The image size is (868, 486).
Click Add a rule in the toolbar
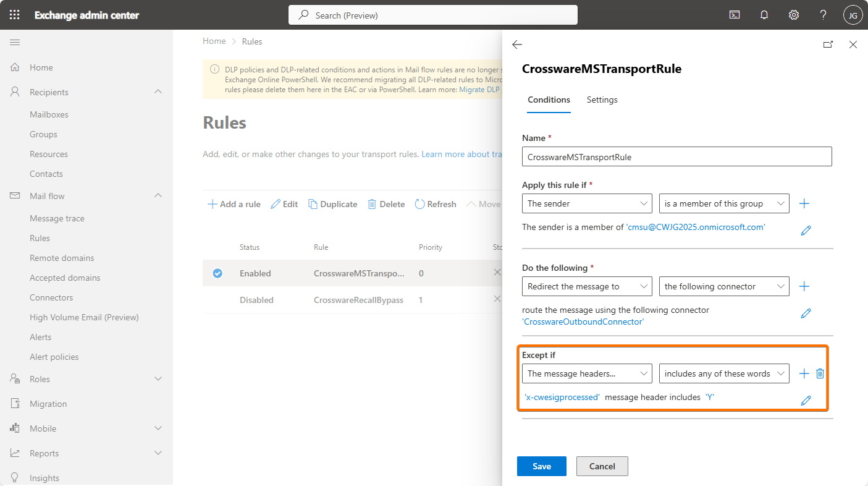coord(234,204)
